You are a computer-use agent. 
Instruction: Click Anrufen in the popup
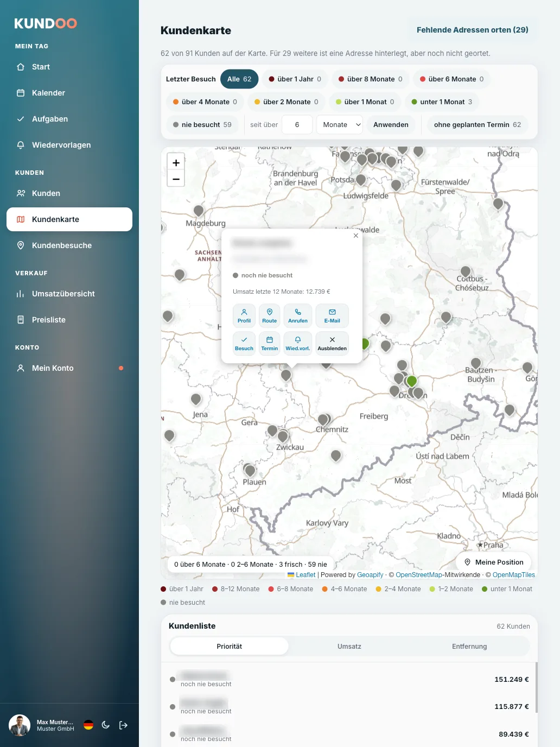point(298,315)
